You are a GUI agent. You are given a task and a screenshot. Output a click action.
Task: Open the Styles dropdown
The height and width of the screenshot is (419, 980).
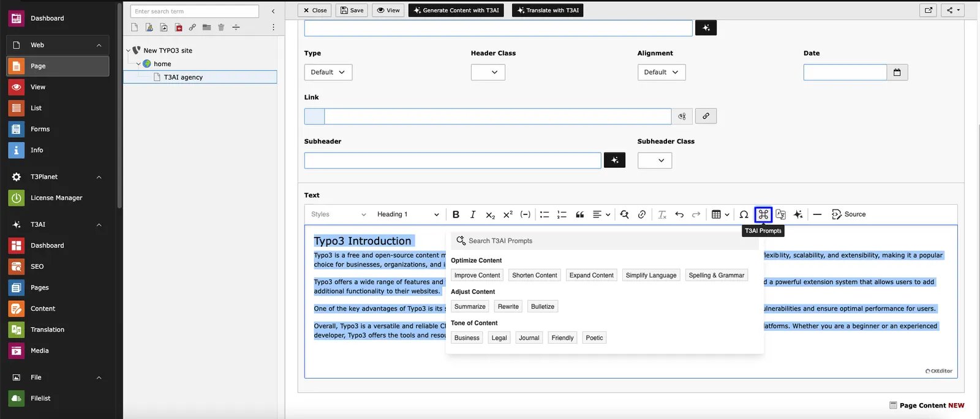[x=338, y=214]
